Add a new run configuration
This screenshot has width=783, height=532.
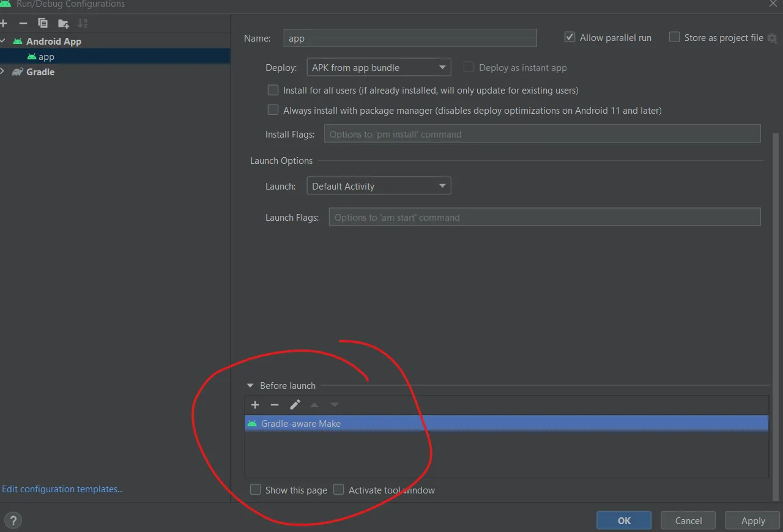4,23
